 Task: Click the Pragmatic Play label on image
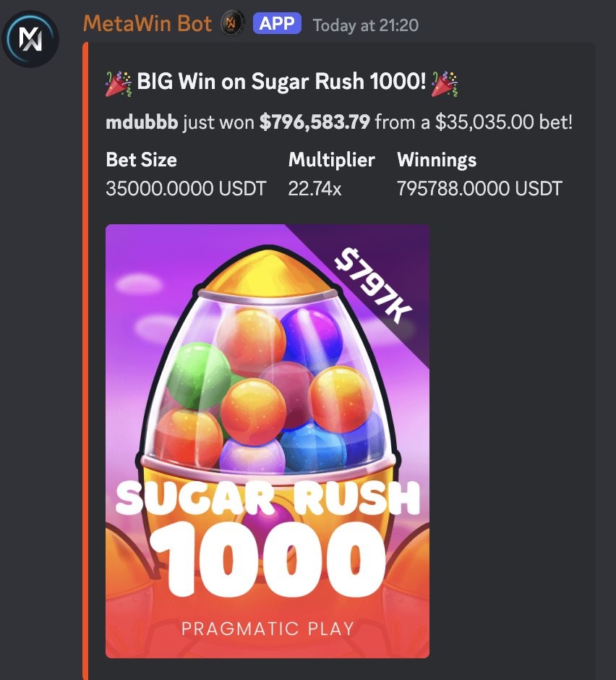pos(268,629)
